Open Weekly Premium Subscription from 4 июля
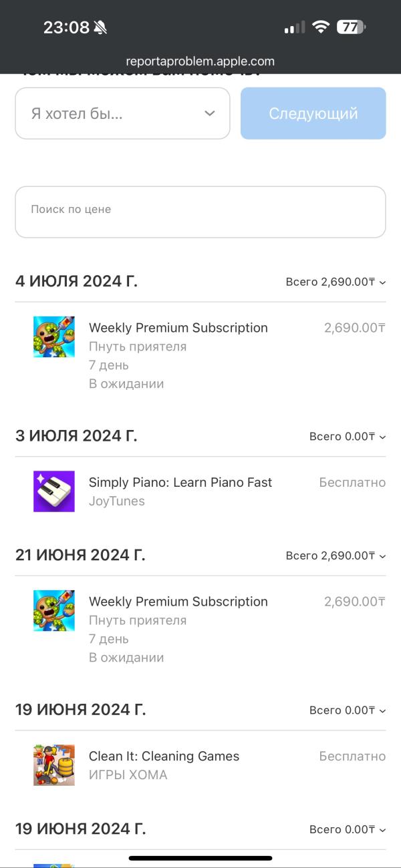This screenshot has height=868, width=401. [x=178, y=328]
